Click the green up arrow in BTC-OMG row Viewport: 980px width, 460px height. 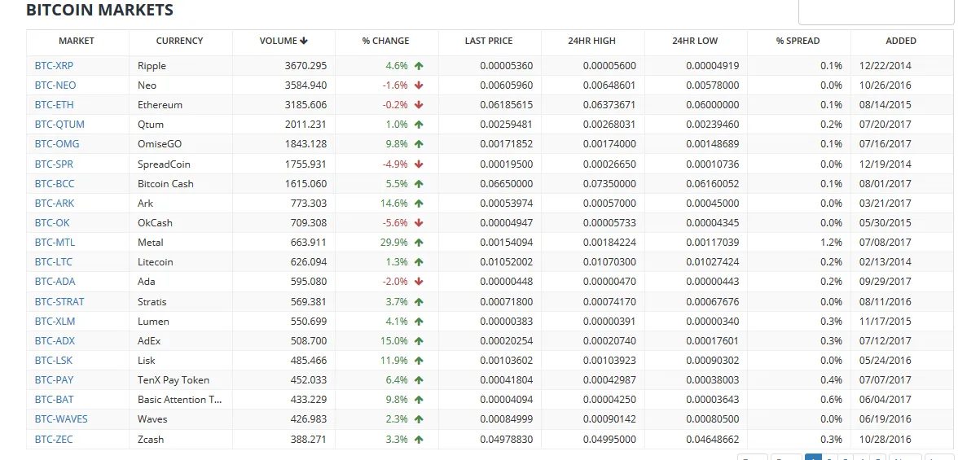coord(419,144)
